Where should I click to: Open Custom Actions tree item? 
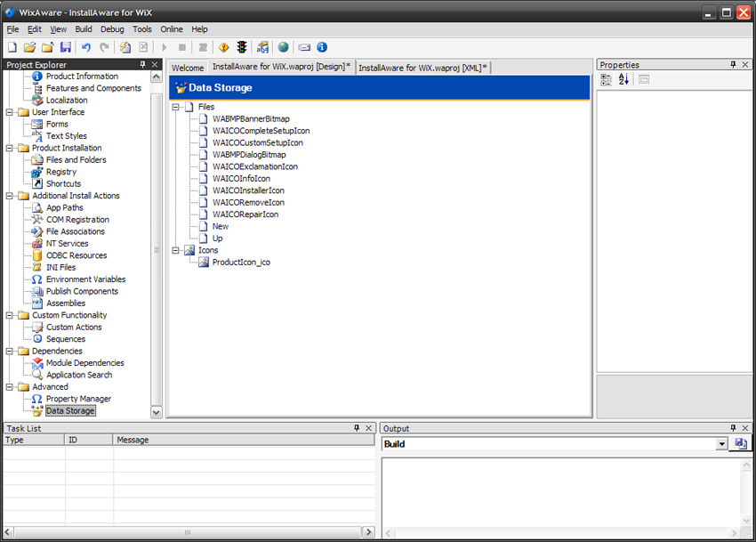click(x=74, y=328)
